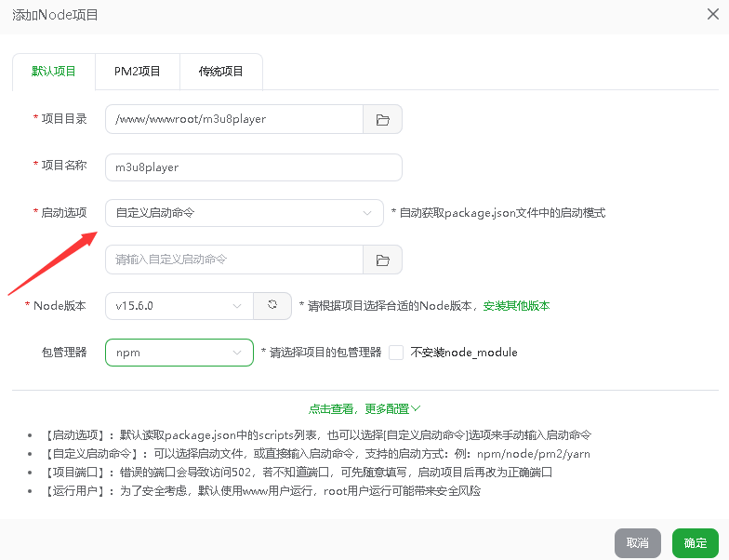The height and width of the screenshot is (560, 729).
Task: Open folder browser for project directory
Action: (382, 119)
